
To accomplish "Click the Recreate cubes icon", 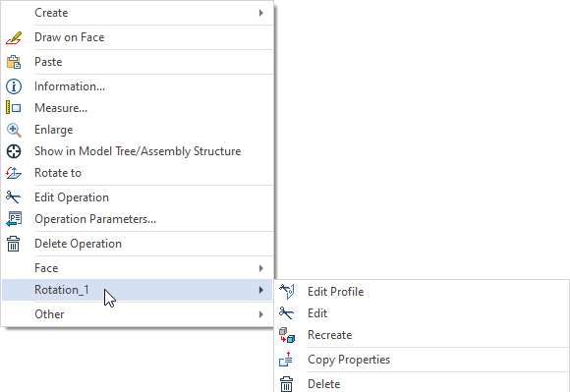I will click(x=287, y=335).
